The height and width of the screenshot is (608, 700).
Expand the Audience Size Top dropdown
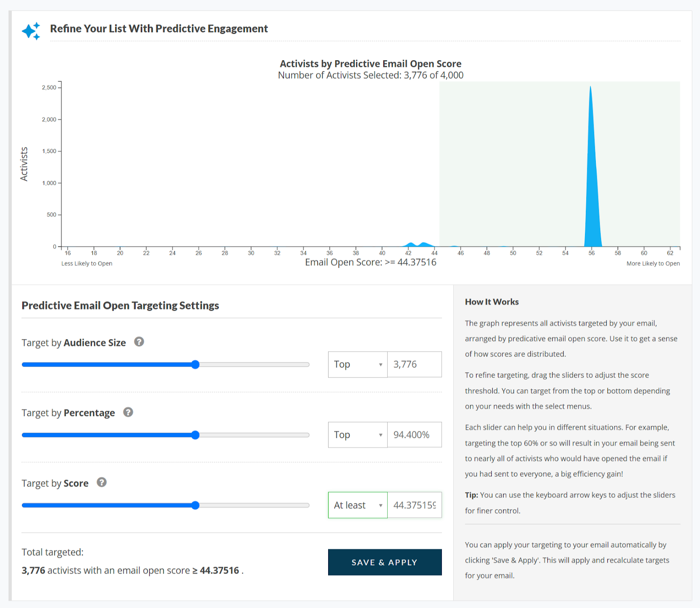(x=357, y=364)
